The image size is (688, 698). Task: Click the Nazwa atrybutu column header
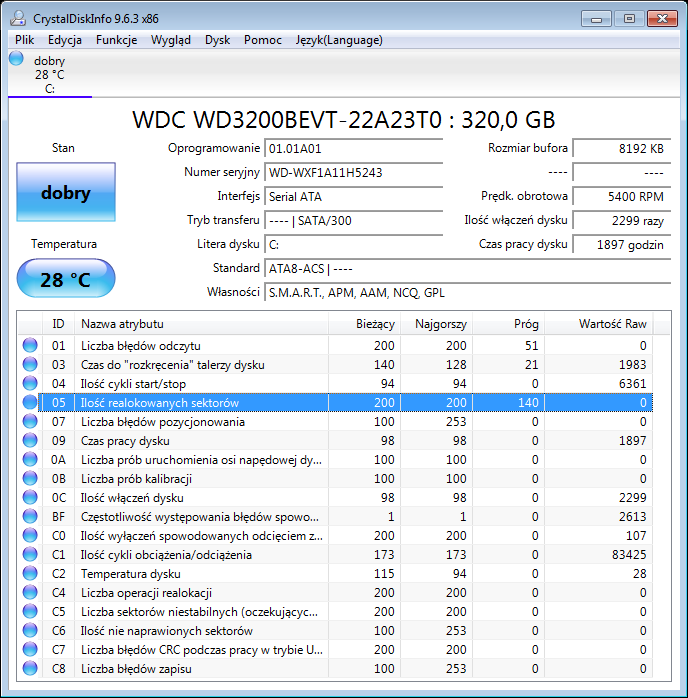click(202, 324)
